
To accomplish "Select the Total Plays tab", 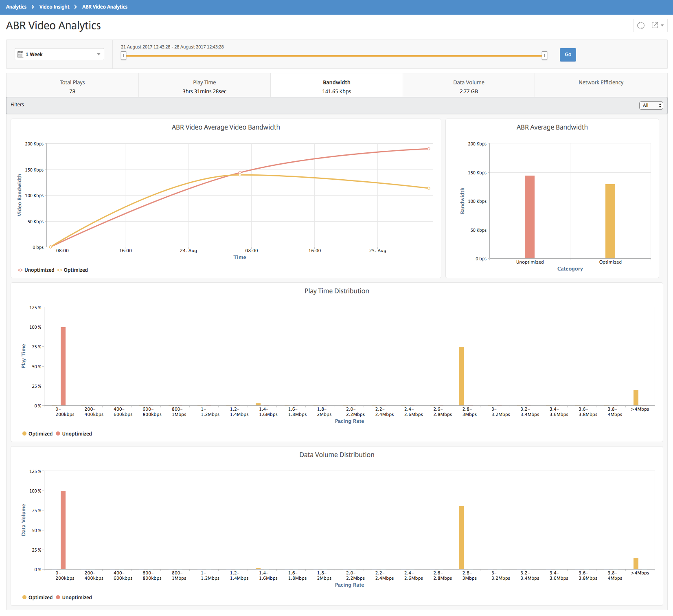I will 72,86.
